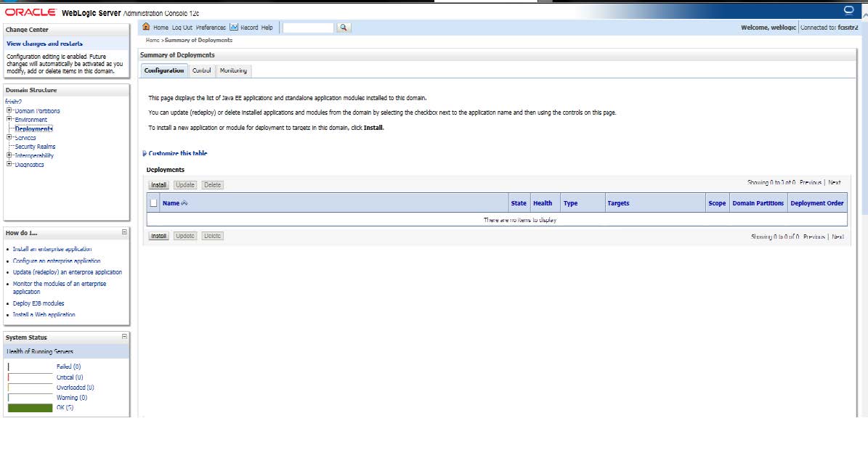Open Monitor the modules of an enterprise application
The height and width of the screenshot is (450, 868).
[60, 287]
